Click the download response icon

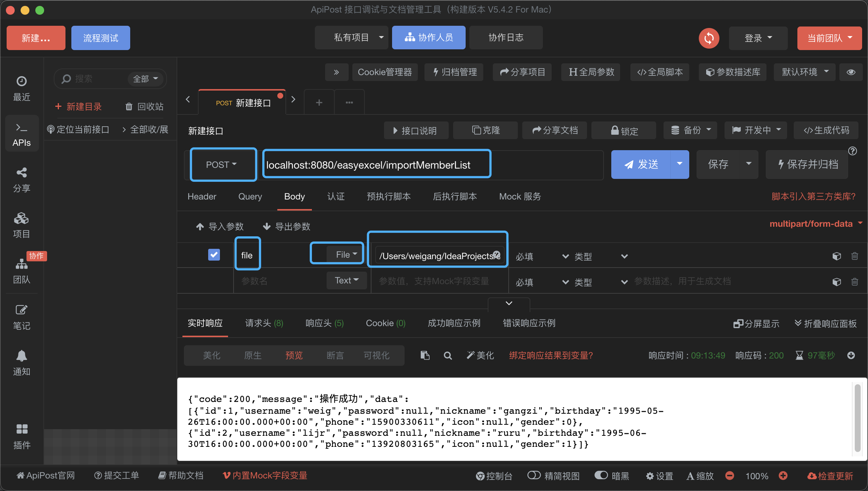click(x=851, y=355)
